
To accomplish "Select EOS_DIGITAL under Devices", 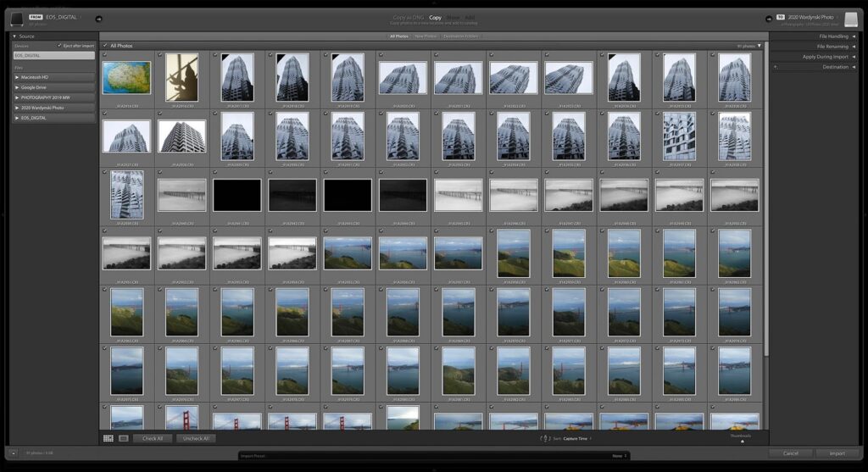I will pos(53,55).
